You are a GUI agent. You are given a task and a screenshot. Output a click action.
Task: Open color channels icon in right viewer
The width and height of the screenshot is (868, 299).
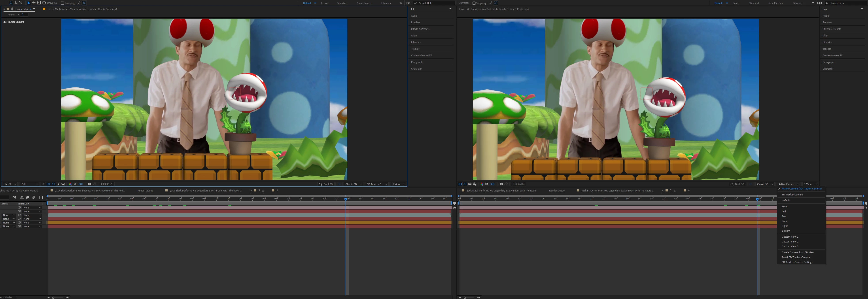point(482,184)
